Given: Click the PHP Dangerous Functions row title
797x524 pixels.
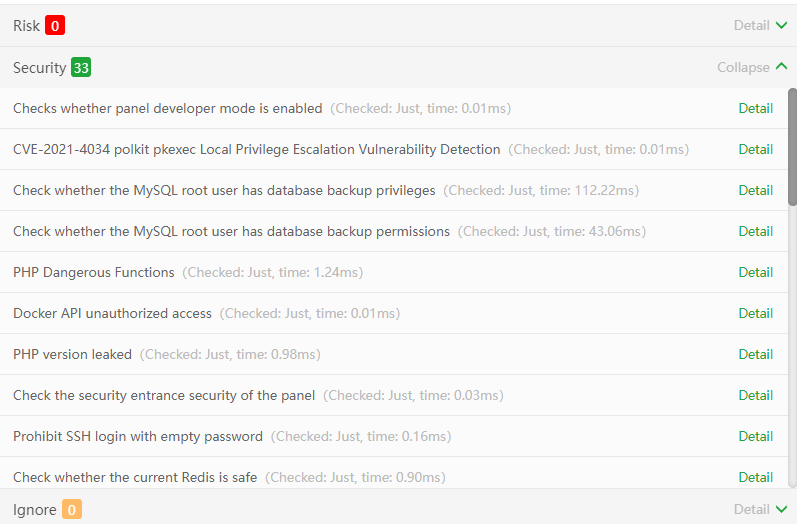Looking at the screenshot, I should [94, 272].
